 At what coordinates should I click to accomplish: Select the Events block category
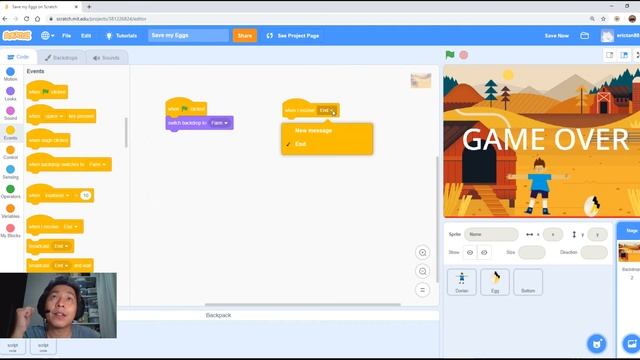tap(11, 133)
